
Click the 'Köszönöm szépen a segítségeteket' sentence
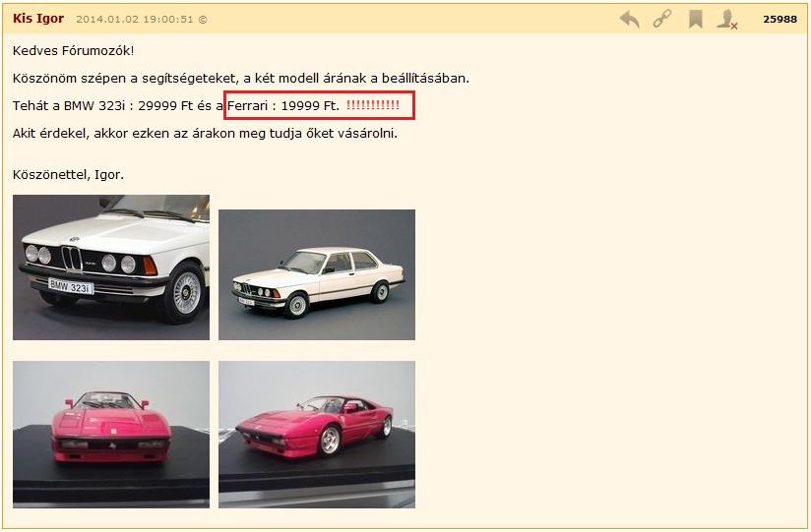241,78
